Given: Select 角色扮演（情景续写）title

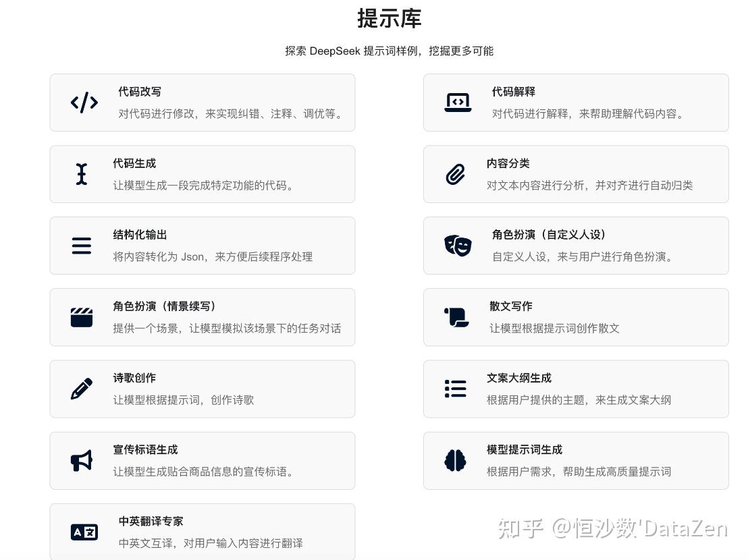Looking at the screenshot, I should (164, 306).
